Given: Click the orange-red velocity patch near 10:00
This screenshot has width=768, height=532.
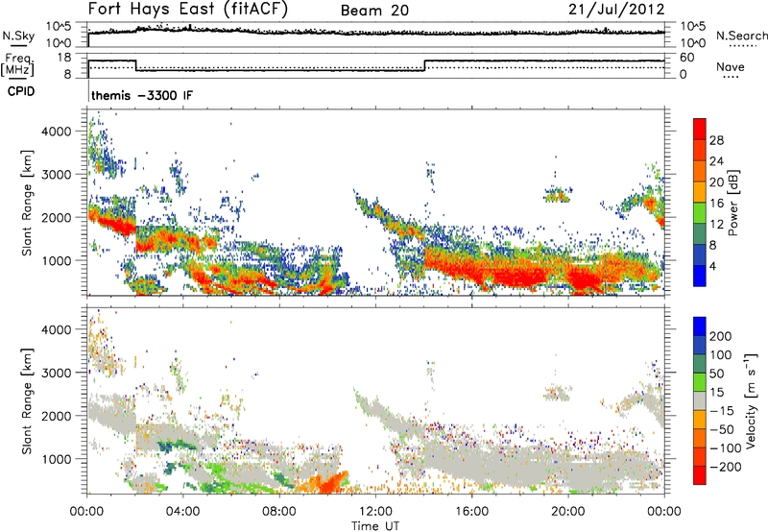Looking at the screenshot, I should tap(327, 482).
